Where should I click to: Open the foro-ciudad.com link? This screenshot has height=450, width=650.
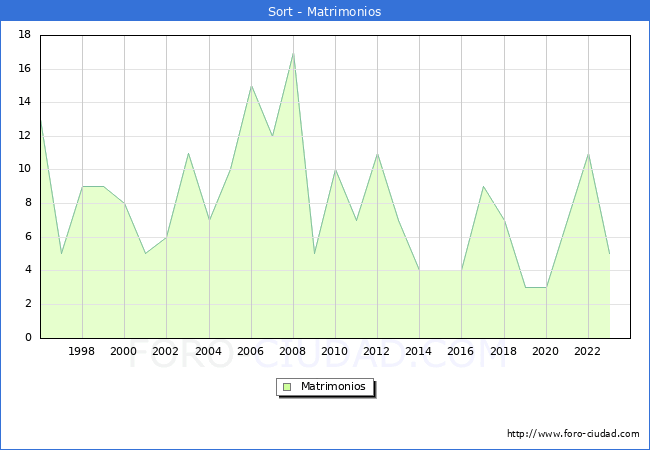click(x=572, y=434)
